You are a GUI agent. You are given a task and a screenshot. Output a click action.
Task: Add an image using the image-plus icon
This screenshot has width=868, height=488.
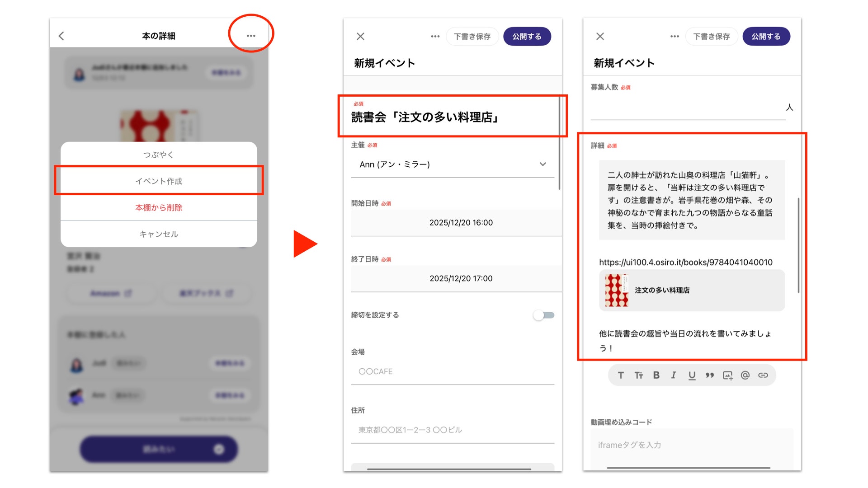coord(727,375)
